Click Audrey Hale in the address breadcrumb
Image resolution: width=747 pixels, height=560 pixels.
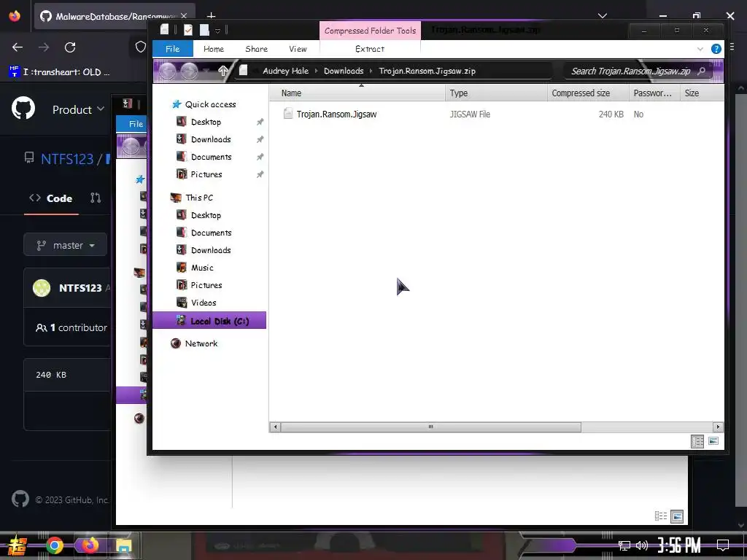tap(285, 71)
